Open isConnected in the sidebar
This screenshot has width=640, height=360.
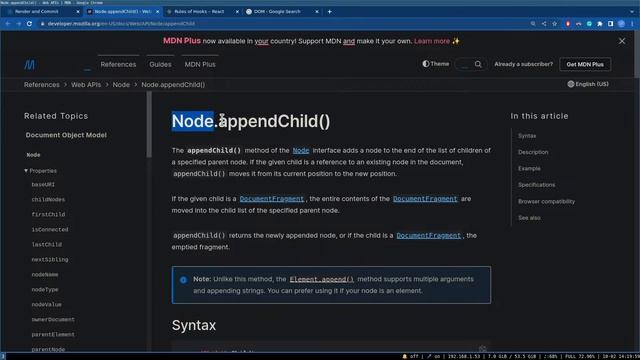click(50, 229)
